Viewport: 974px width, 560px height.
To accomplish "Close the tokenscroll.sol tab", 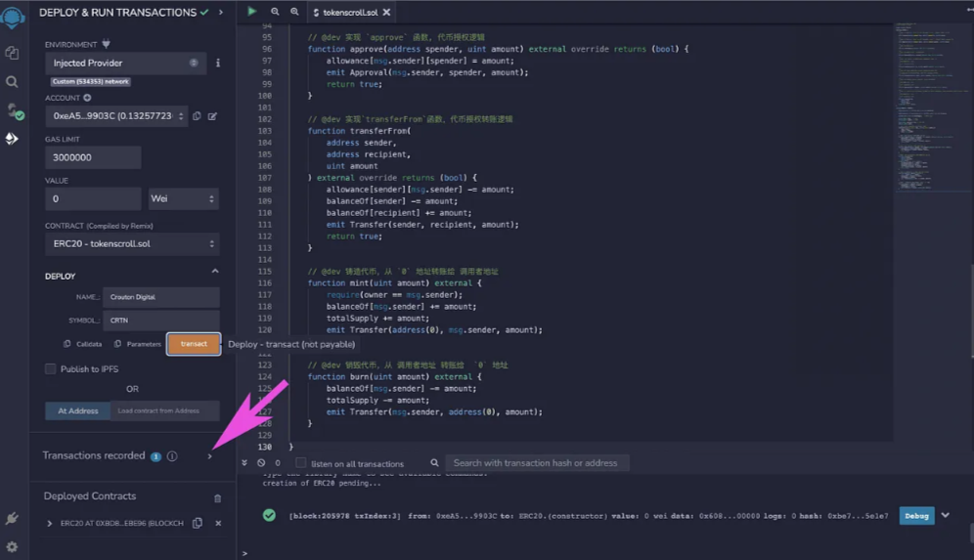I will [x=386, y=13].
